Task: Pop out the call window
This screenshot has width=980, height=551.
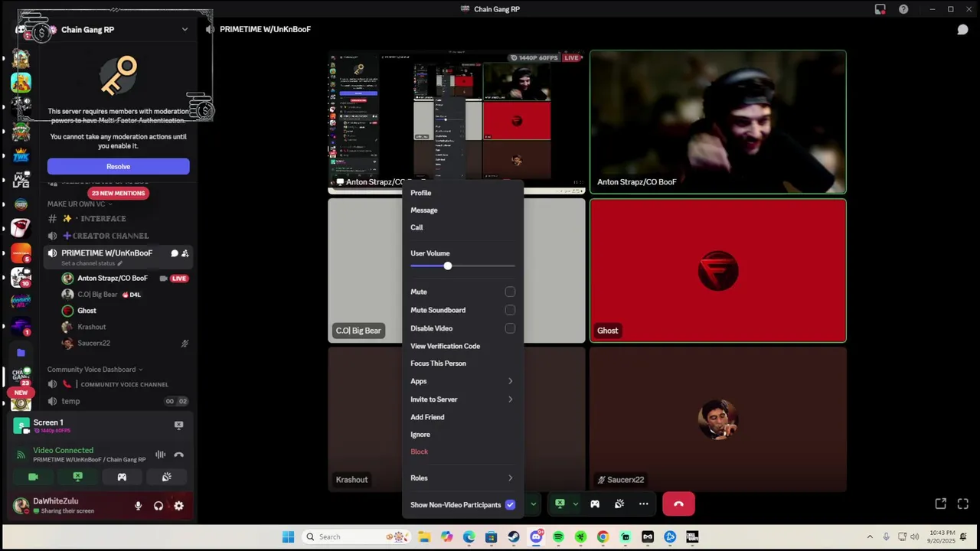Action: tap(940, 504)
